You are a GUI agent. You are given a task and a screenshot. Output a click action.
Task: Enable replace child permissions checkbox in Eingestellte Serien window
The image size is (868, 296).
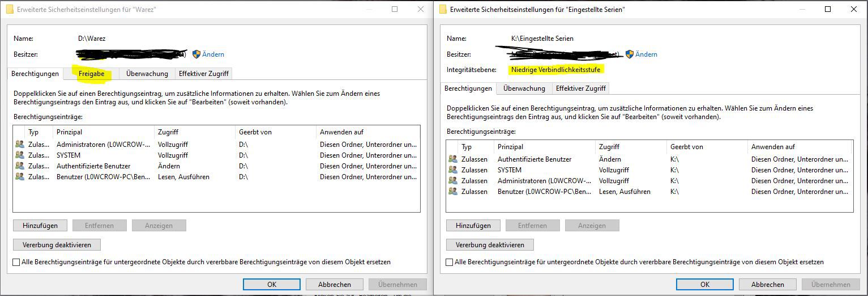coord(450,262)
